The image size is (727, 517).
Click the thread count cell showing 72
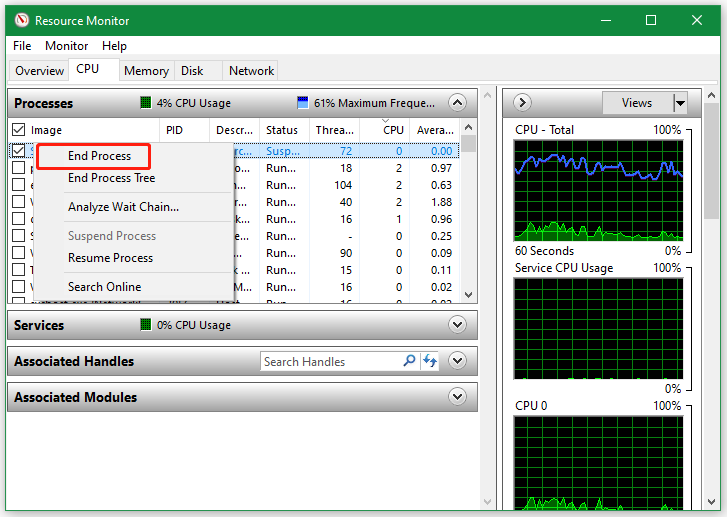pyautogui.click(x=346, y=151)
